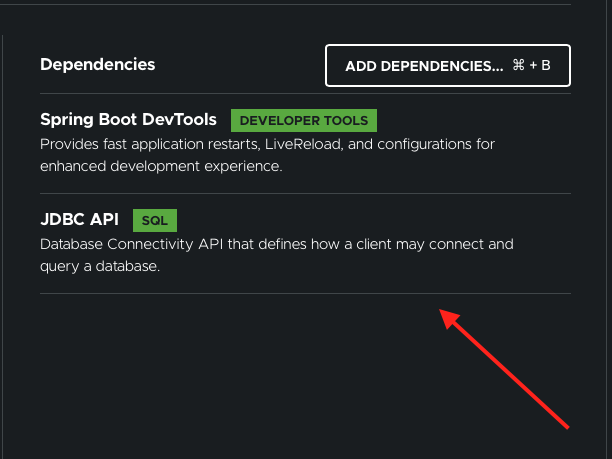Select the JDBC API dependency title

79,220
